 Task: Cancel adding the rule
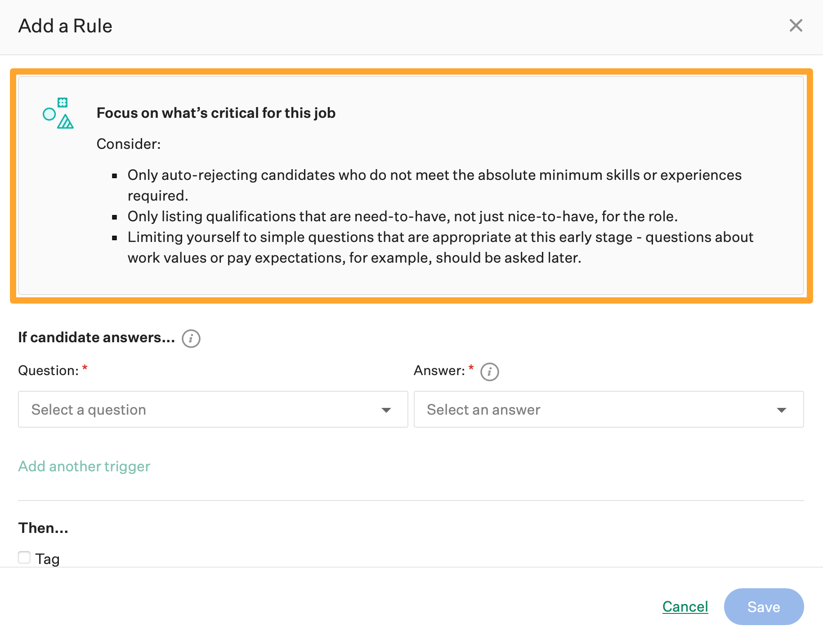[685, 607]
